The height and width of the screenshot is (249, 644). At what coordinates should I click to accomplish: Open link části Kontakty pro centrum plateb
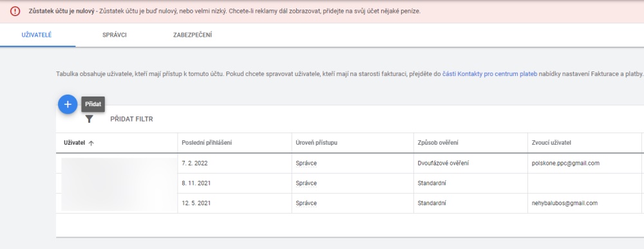coord(489,74)
